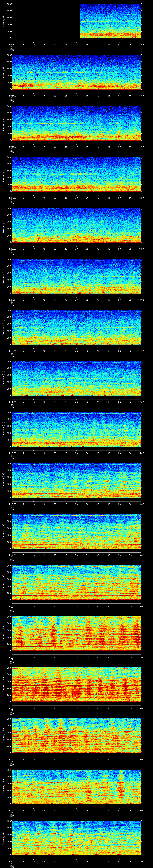This screenshot has width=153, height=868.
Task: Select the spectrogram panel starting at 4:16:00
Action: click(77, 634)
